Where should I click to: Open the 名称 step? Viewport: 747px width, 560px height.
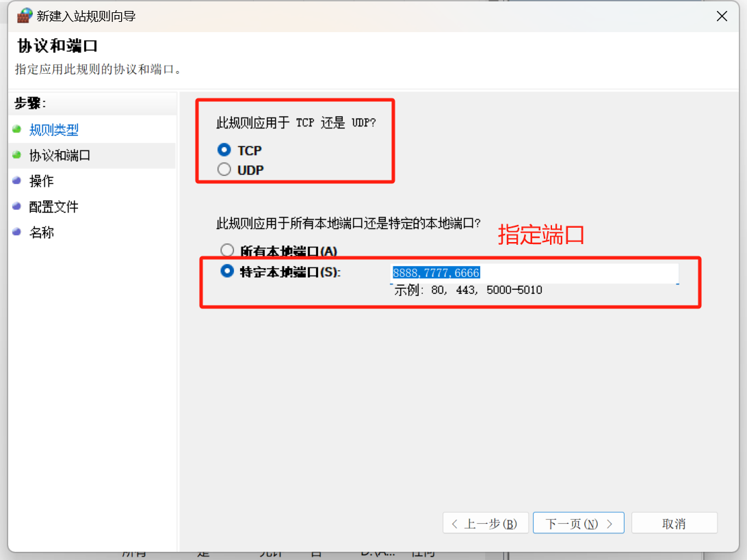coord(42,232)
